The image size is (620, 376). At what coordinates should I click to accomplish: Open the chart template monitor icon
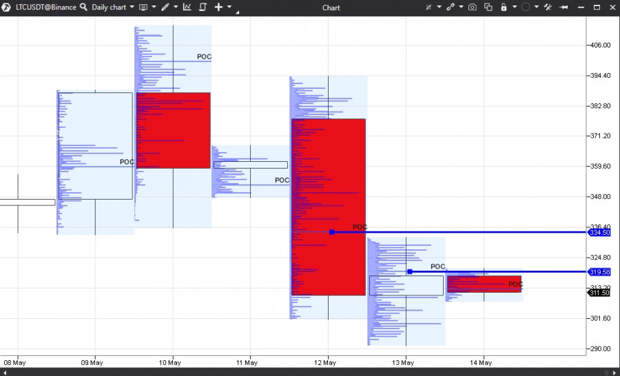pyautogui.click(x=143, y=7)
